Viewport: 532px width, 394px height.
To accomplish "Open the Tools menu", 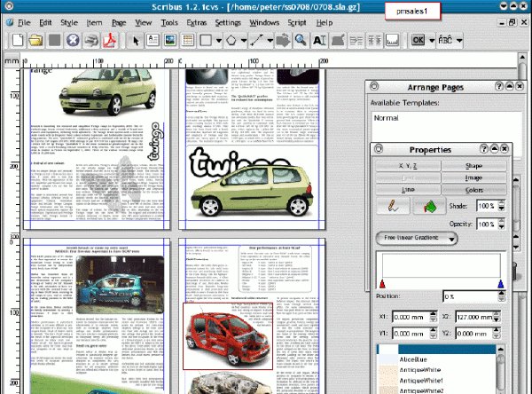I will (169, 23).
